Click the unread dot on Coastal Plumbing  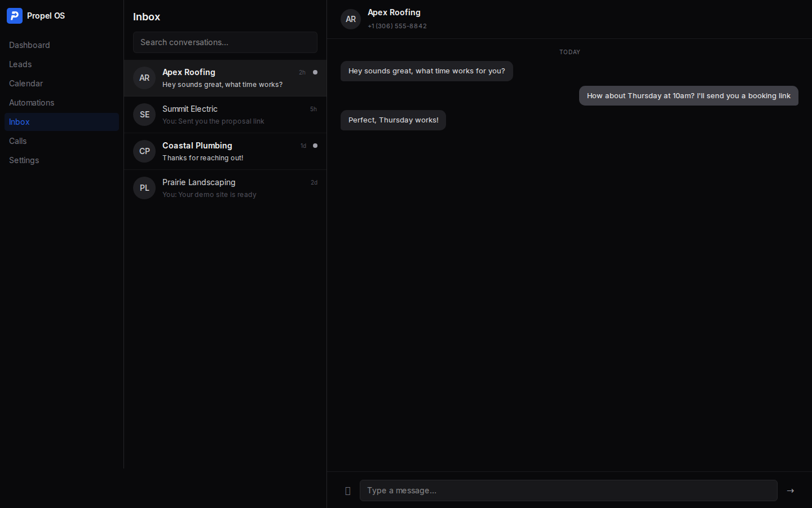click(x=315, y=146)
